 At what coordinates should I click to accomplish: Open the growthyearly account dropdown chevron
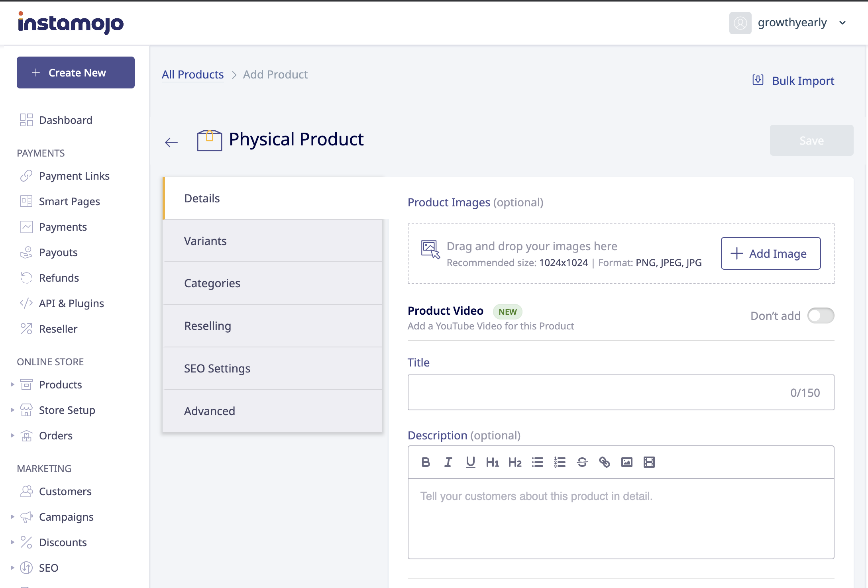point(842,23)
